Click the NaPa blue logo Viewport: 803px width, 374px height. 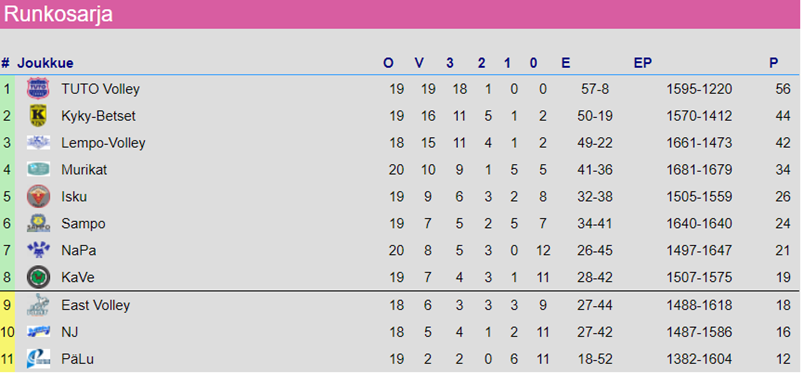pos(38,251)
